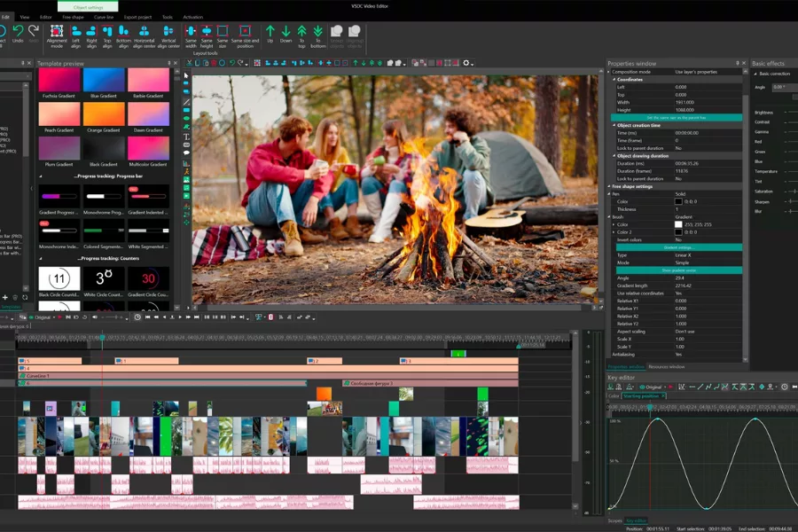Toggle the clock time display icon in timeline toolbar
The height and width of the screenshot is (532, 798).
tap(137, 317)
